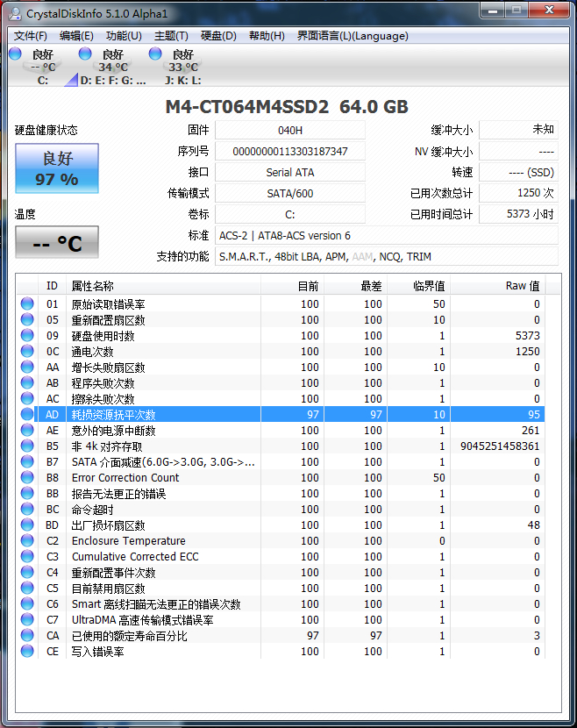Click status orb of row C5 目前禁用扇区数
This screenshot has height=728, width=577.
pos(27,588)
